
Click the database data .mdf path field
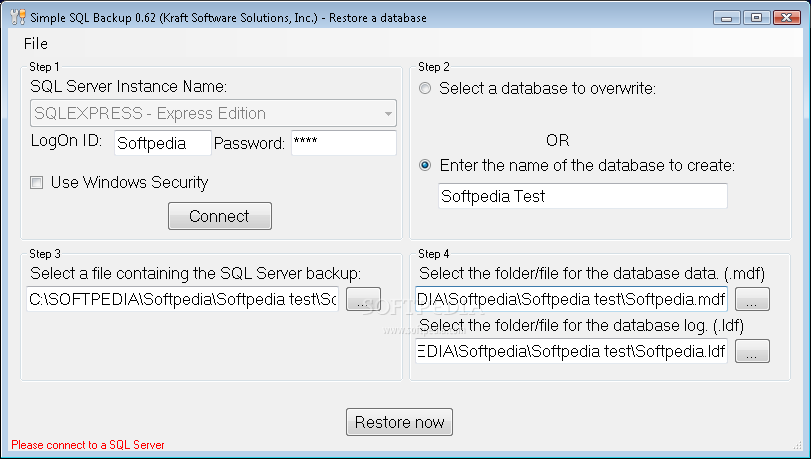coord(572,299)
